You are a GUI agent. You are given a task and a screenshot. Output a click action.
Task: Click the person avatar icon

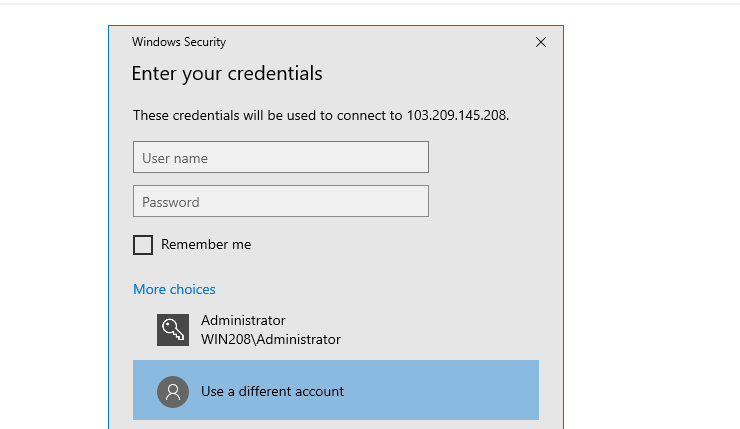click(173, 392)
